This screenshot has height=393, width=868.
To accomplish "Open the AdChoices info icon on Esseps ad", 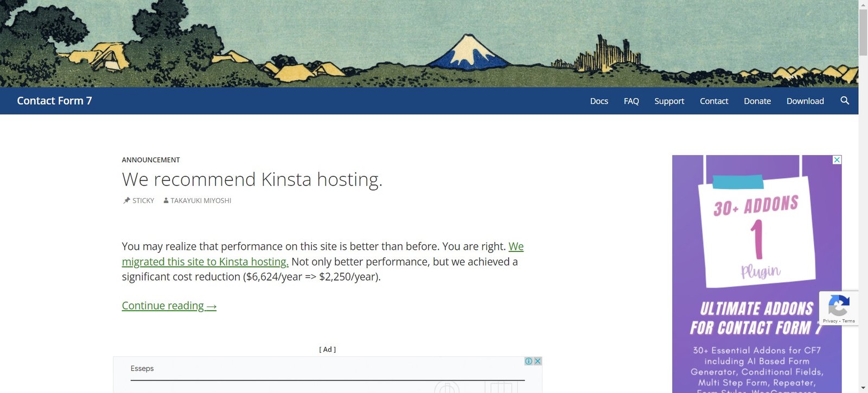I will pyautogui.click(x=528, y=361).
